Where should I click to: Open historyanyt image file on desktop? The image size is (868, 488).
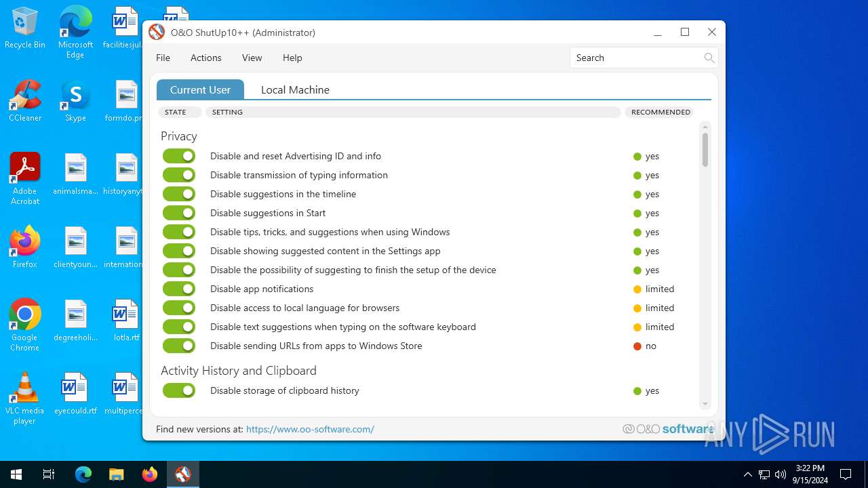click(x=123, y=174)
